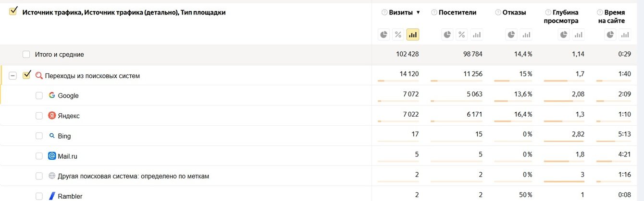Click the Bing search engine row label
Screen dimensions: 644x201
coord(64,136)
